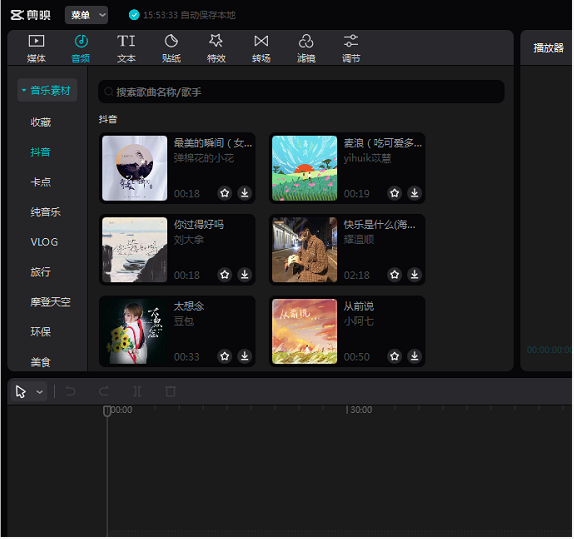The image size is (574, 539).
Task: Open the 滤镜 filters tab
Action: click(x=306, y=48)
